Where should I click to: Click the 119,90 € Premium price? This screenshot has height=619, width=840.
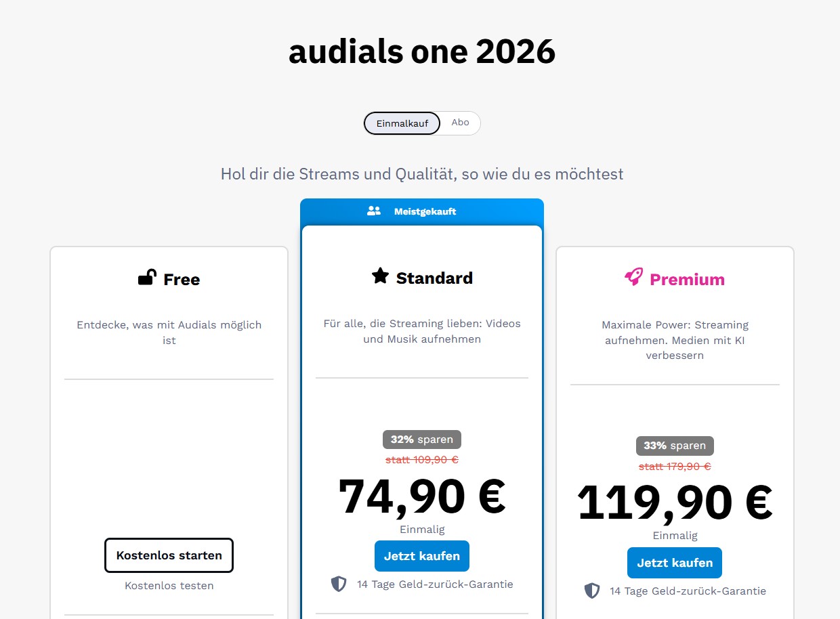(675, 502)
